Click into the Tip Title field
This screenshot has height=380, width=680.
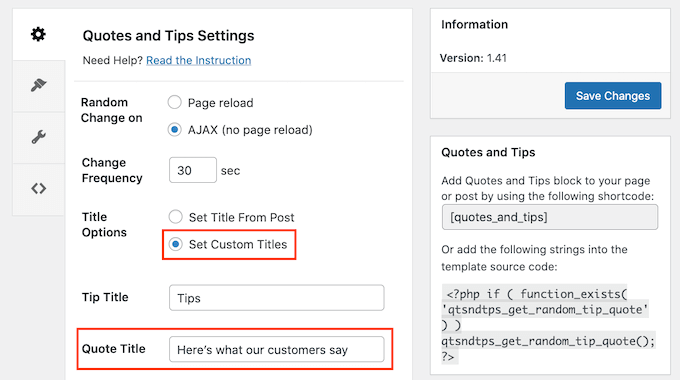[x=276, y=298]
